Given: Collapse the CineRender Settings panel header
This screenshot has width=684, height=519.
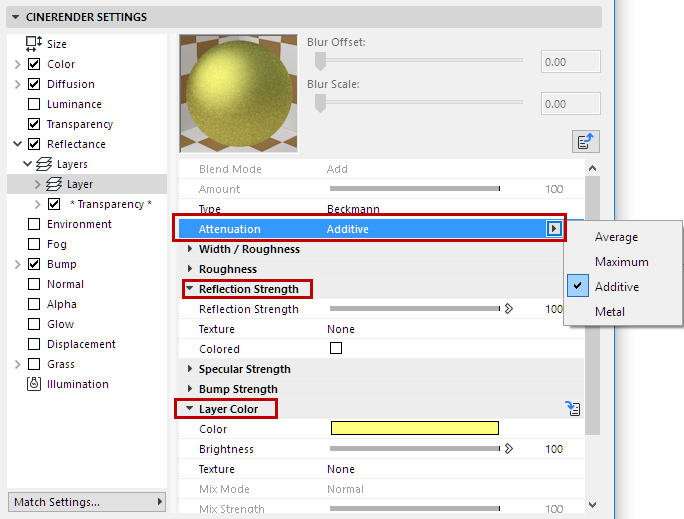Looking at the screenshot, I should point(16,17).
